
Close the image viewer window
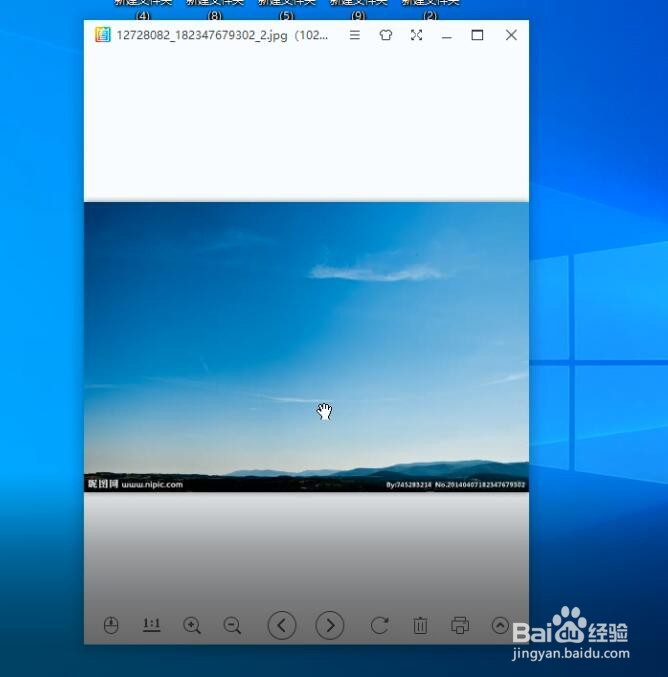pyautogui.click(x=511, y=35)
